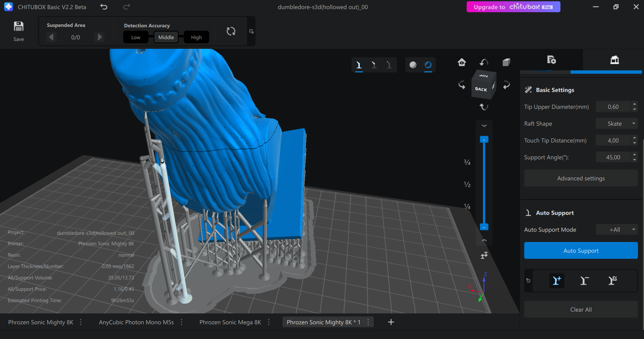The width and height of the screenshot is (644, 339).
Task: Switch to Phrozen Sonic Mighty 8K * 1 tab
Action: pyautogui.click(x=324, y=322)
